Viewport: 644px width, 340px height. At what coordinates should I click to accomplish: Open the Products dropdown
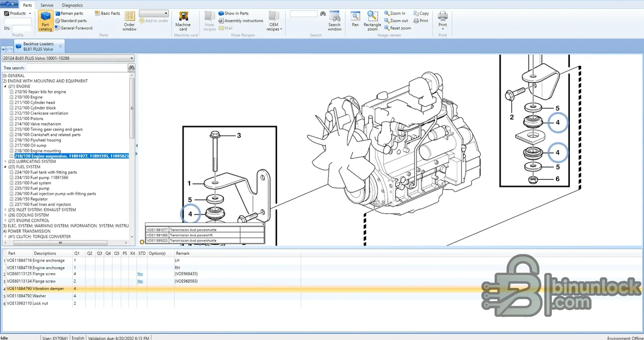18,13
